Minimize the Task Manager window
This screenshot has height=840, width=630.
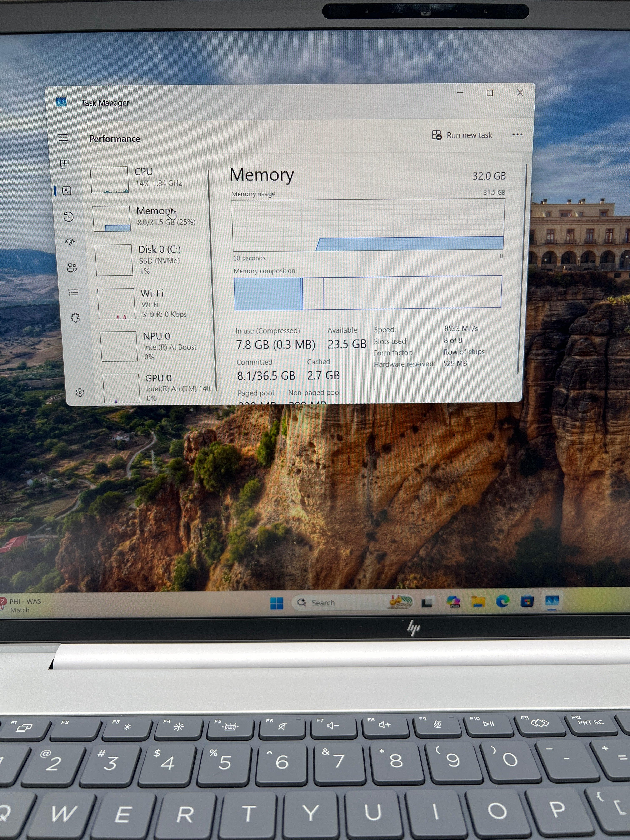[460, 93]
